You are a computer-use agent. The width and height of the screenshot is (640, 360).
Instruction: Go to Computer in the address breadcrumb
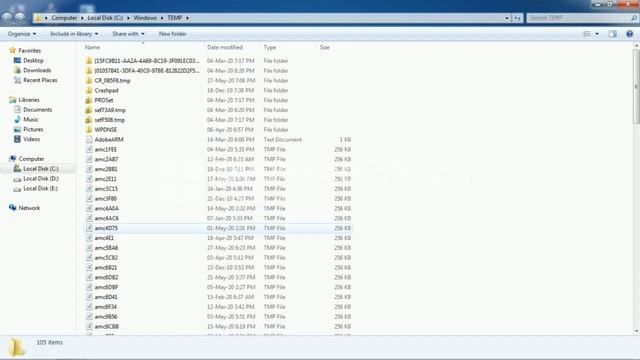64,18
